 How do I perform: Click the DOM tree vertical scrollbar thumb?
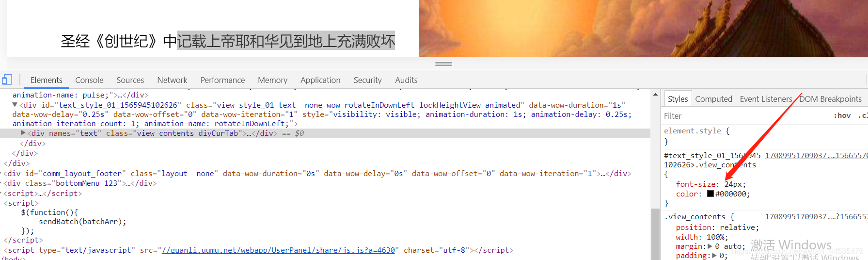pyautogui.click(x=655, y=234)
